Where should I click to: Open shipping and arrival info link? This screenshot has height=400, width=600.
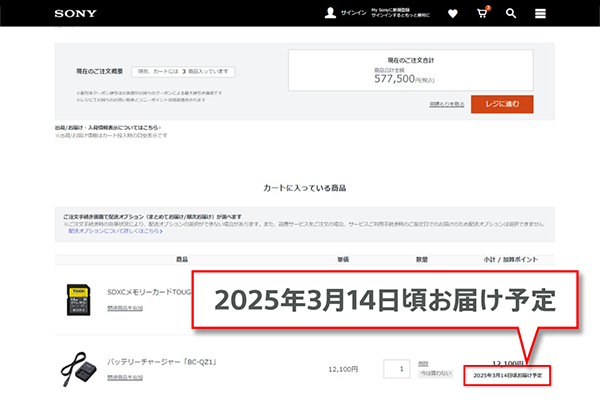pos(108,128)
